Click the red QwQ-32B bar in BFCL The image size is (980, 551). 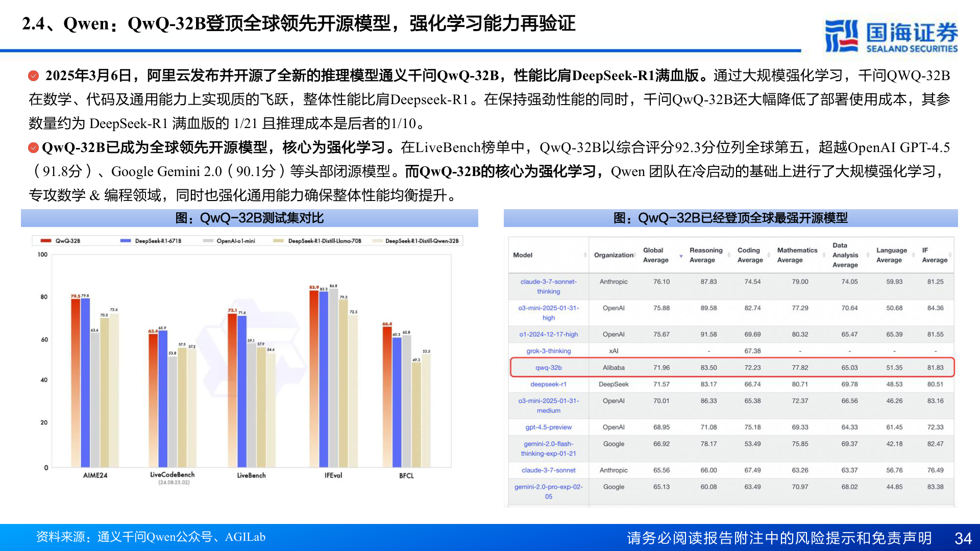[387, 397]
